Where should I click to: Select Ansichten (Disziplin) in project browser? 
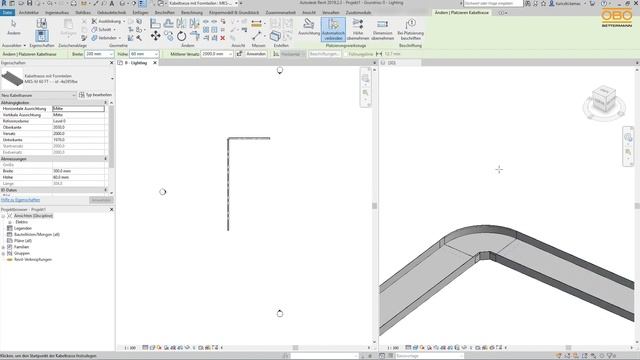[x=33, y=216]
